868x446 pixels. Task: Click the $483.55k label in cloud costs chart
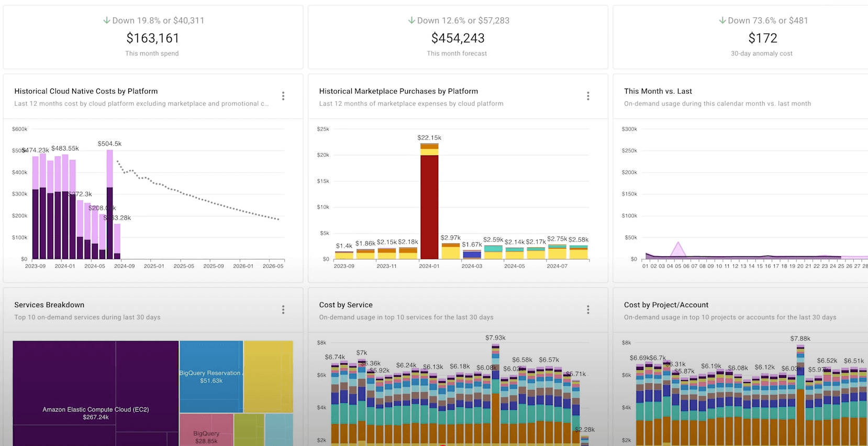tap(65, 148)
